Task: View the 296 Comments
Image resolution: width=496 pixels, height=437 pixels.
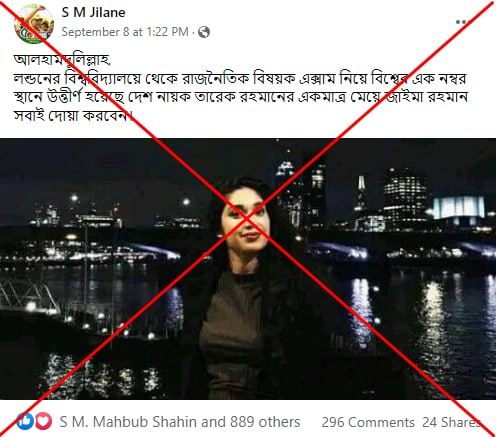Action: (368, 422)
